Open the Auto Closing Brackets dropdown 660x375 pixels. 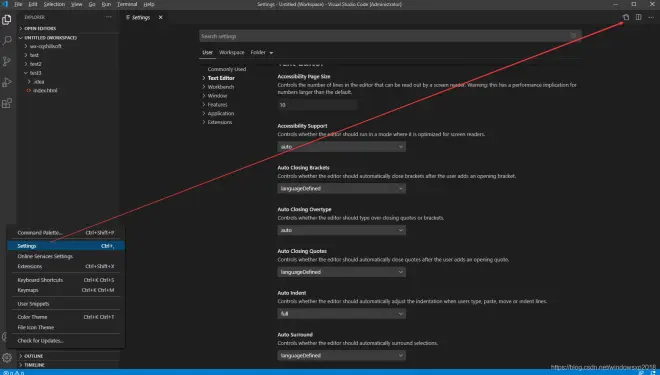tap(341, 188)
